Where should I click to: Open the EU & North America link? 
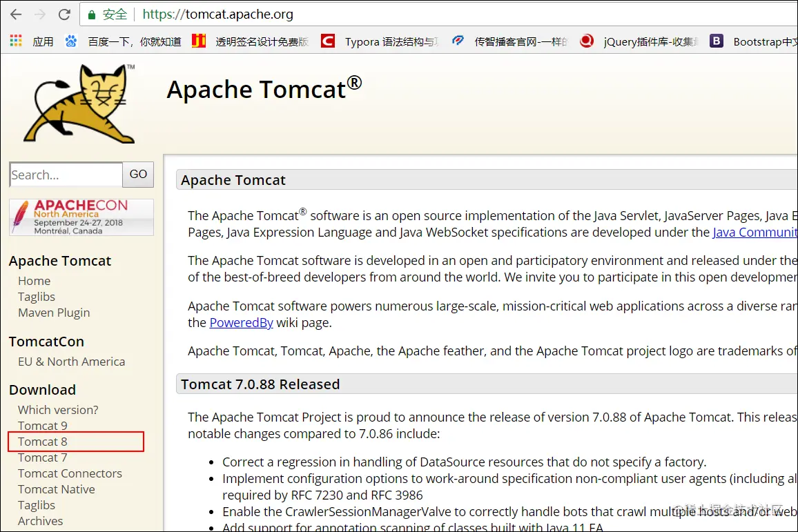[71, 362]
